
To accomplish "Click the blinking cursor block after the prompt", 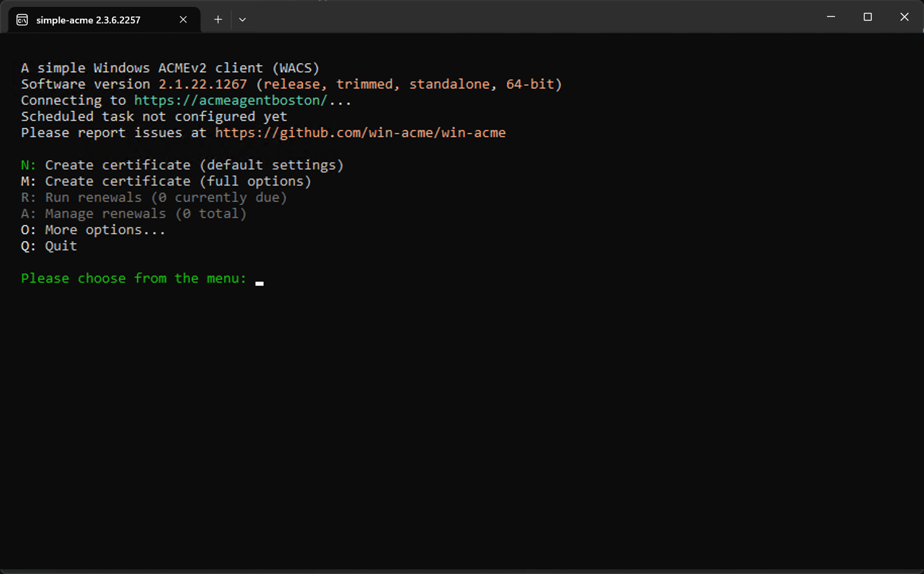I will 260,283.
